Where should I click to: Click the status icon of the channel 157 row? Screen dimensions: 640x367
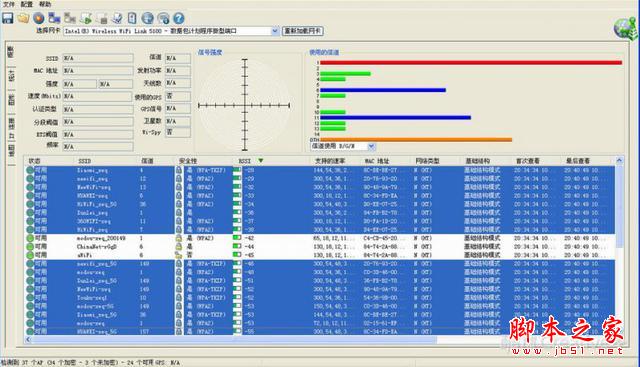click(x=30, y=331)
